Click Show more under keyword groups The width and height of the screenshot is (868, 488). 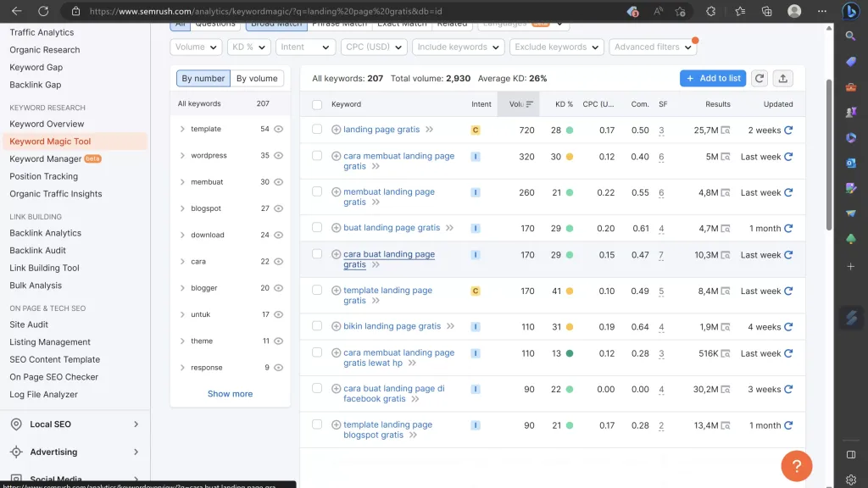pos(230,394)
